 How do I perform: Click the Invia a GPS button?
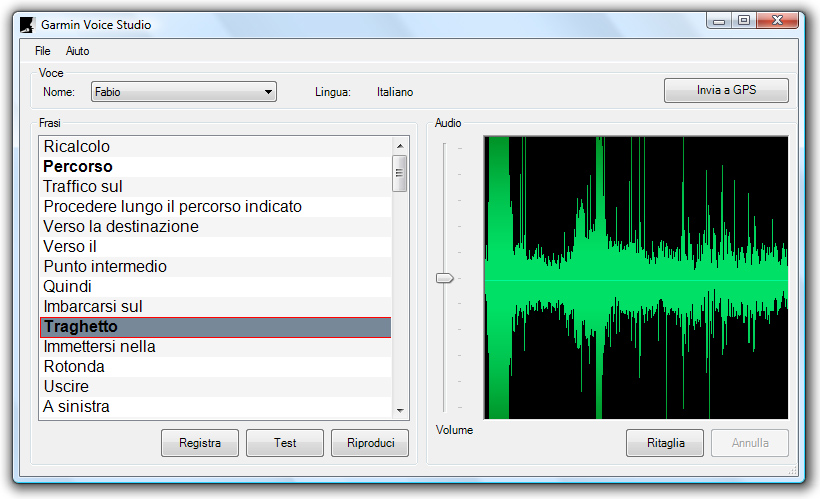(726, 90)
